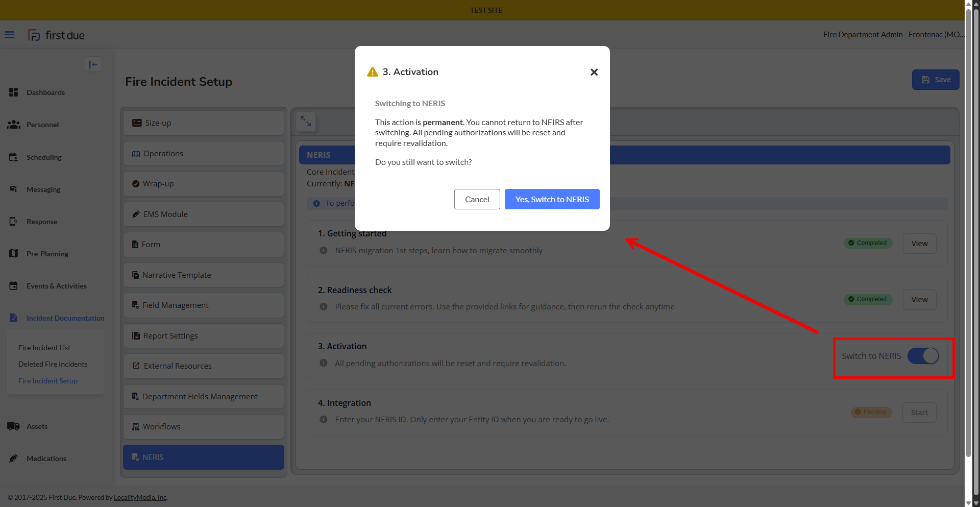Open Fire Incident List link
This screenshot has height=507, width=980.
pos(44,348)
